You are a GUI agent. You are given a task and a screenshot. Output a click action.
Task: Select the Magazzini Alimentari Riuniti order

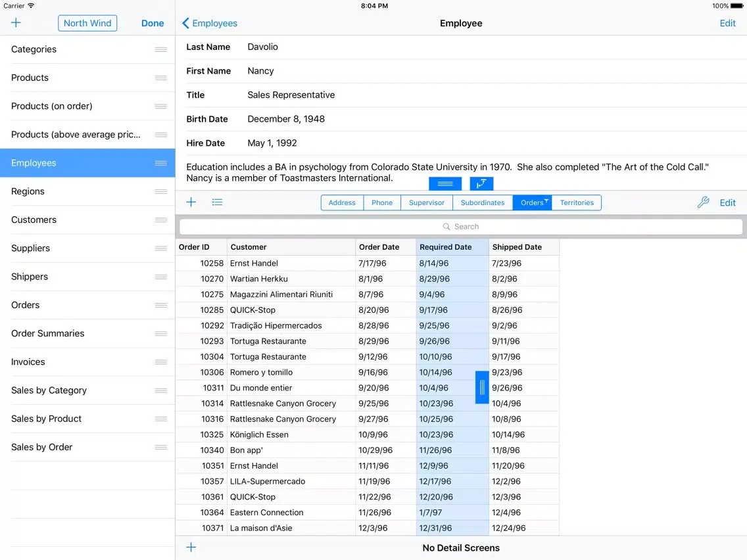click(x=368, y=294)
